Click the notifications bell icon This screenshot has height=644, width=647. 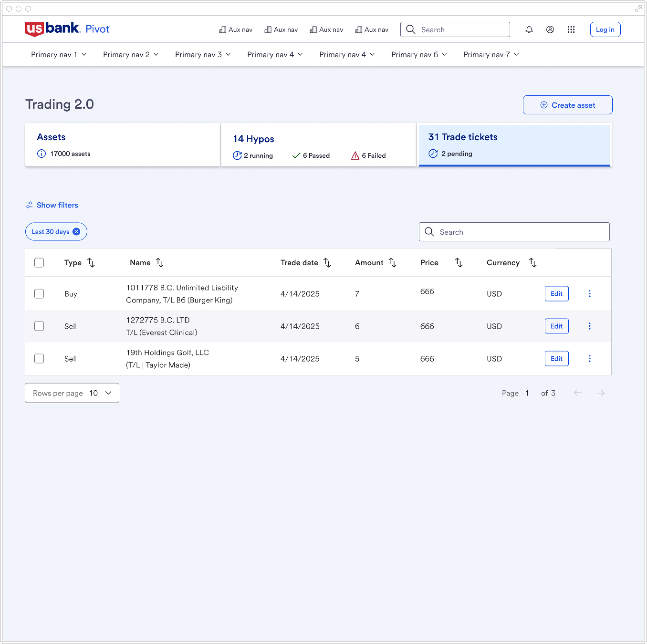point(529,30)
